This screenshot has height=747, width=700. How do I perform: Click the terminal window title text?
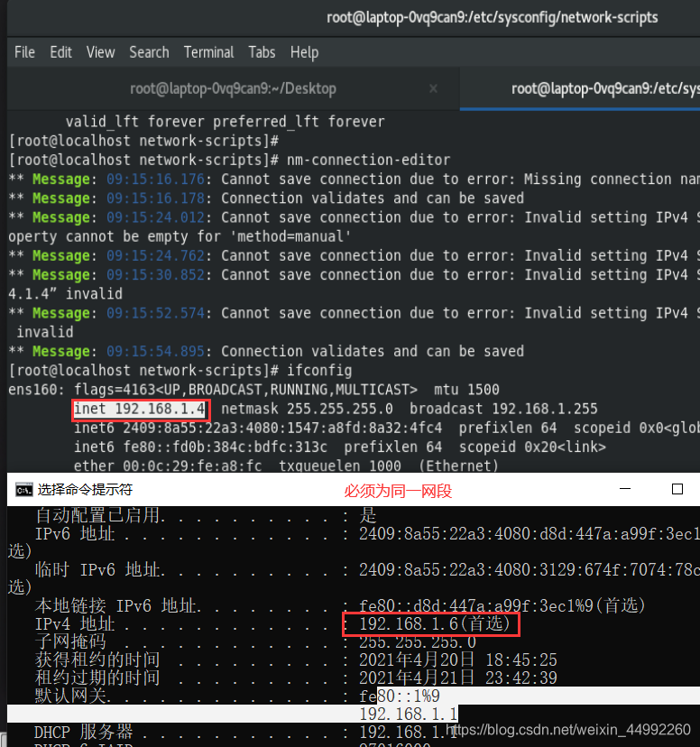point(492,18)
